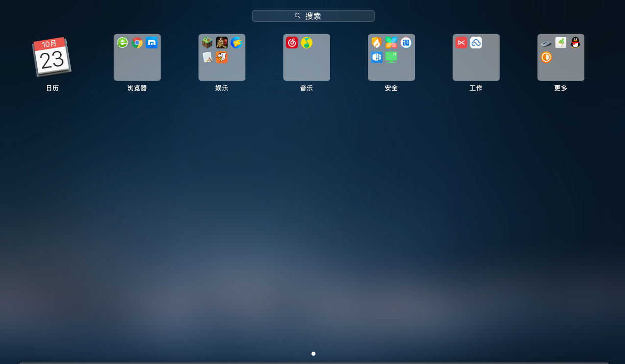The width and height of the screenshot is (625, 364).
Task: Click the QQ penguin icon
Action: pos(576,43)
